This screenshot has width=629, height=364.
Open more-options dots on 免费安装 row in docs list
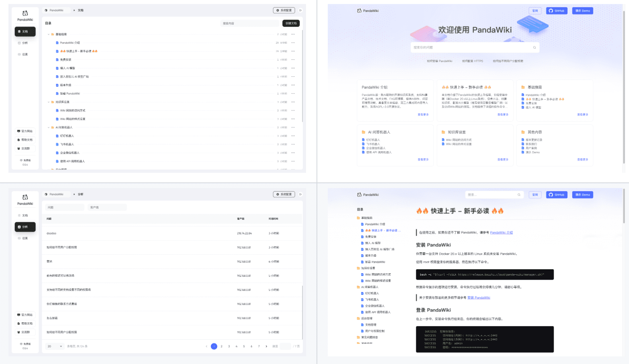click(293, 60)
